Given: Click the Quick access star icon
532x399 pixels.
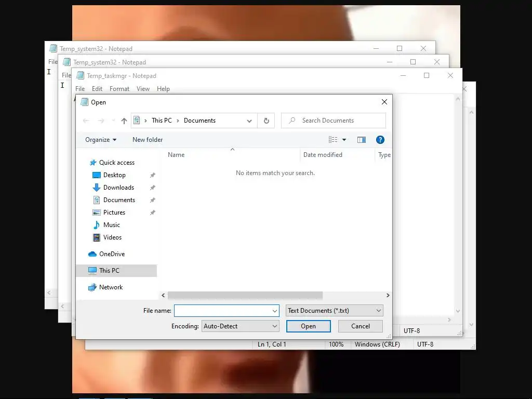Looking at the screenshot, I should point(93,163).
